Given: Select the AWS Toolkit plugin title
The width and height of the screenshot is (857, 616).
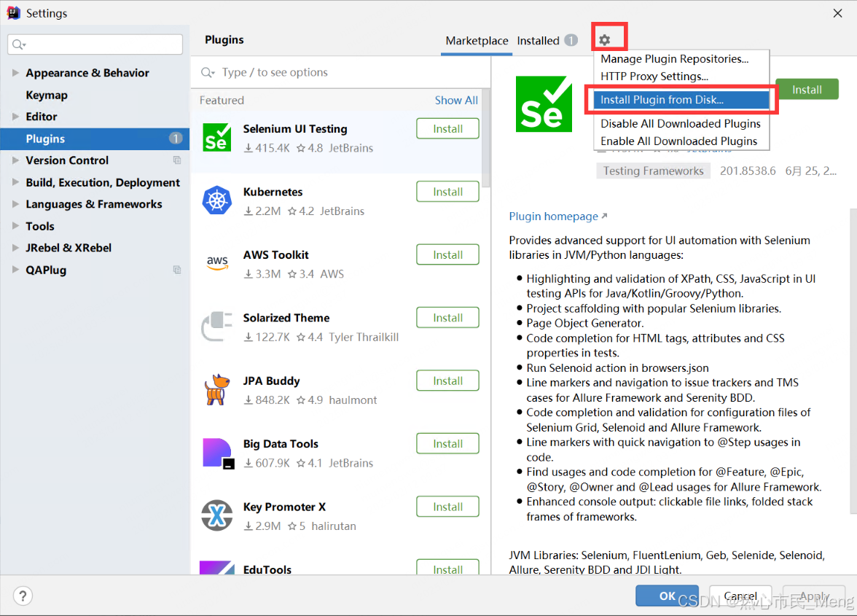Looking at the screenshot, I should click(x=276, y=254).
